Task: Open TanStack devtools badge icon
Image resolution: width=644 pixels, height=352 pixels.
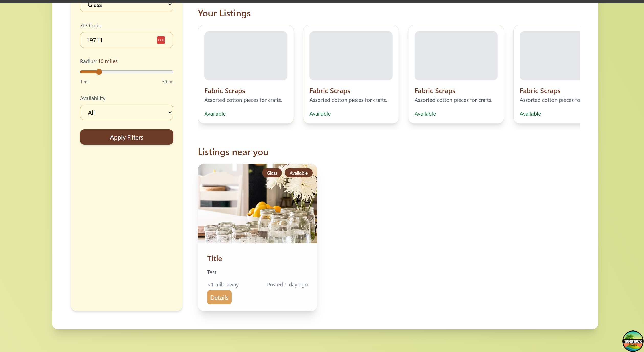Action: (x=632, y=341)
